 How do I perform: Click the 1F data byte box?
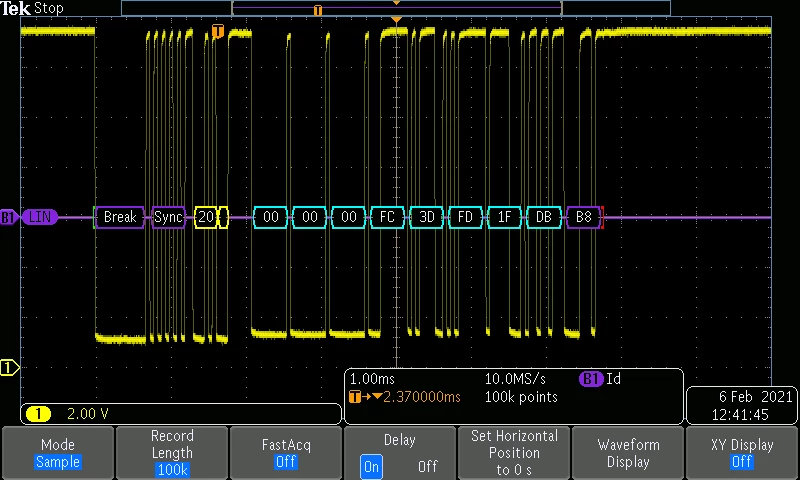pos(504,217)
